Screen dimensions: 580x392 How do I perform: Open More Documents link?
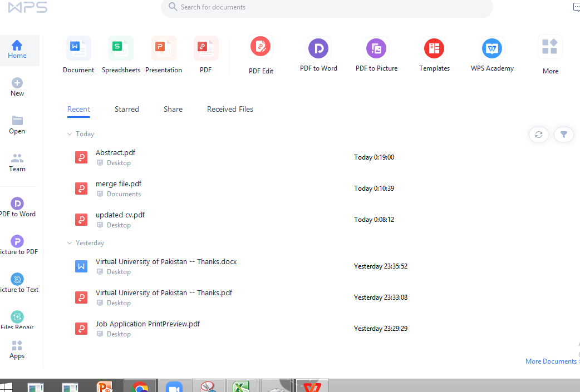pos(550,361)
